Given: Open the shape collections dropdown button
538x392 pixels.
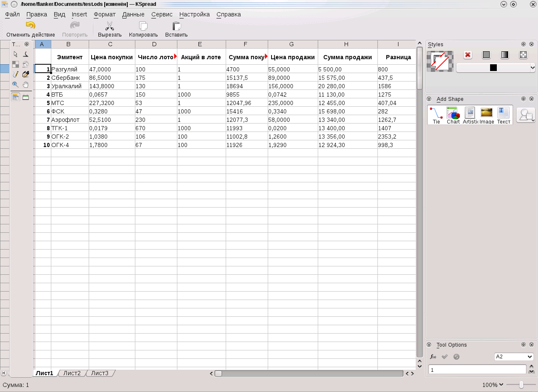Looking at the screenshot, I should pyautogui.click(x=525, y=115).
